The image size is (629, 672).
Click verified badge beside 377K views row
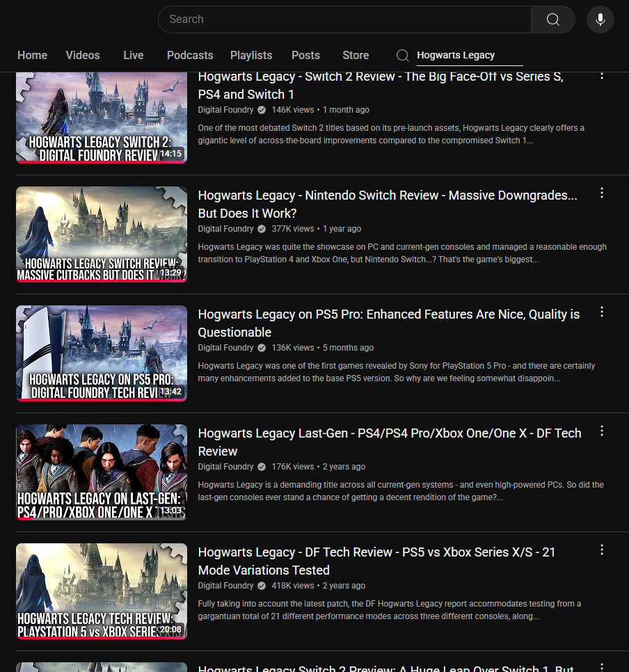tap(262, 229)
